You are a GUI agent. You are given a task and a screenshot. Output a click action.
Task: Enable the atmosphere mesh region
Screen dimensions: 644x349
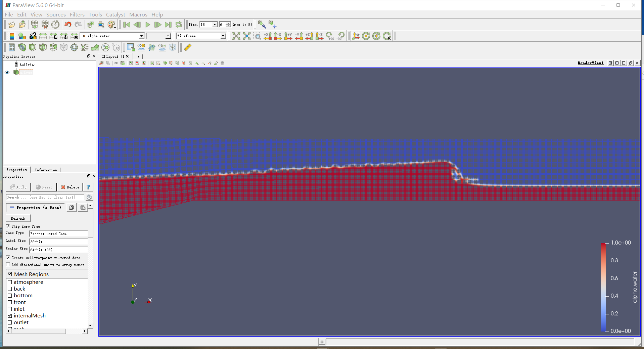pyautogui.click(x=10, y=282)
